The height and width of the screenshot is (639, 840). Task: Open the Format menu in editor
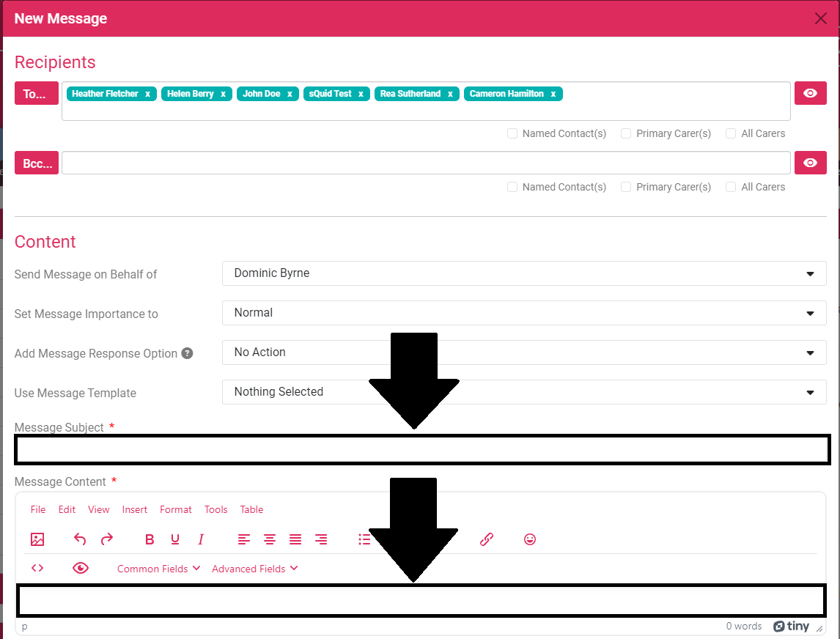click(x=176, y=509)
